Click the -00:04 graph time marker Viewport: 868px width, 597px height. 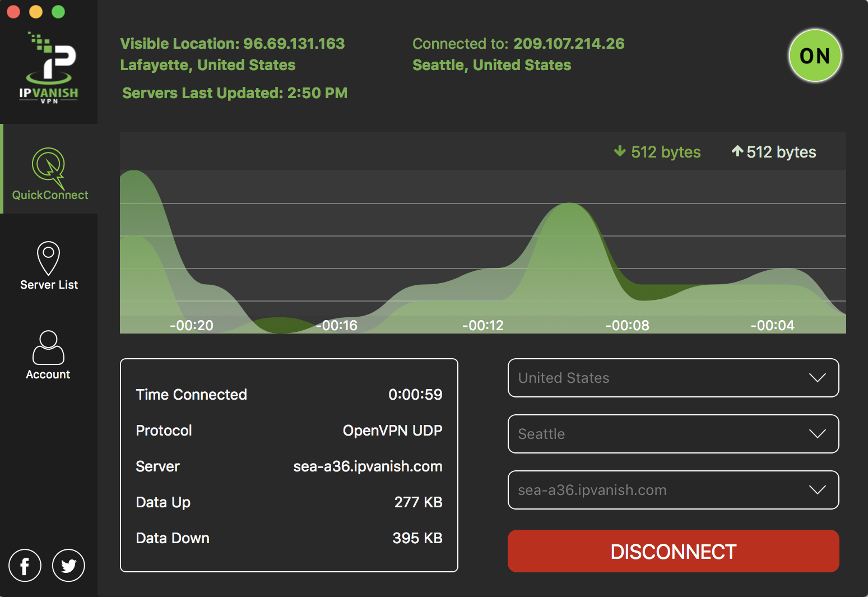point(772,325)
